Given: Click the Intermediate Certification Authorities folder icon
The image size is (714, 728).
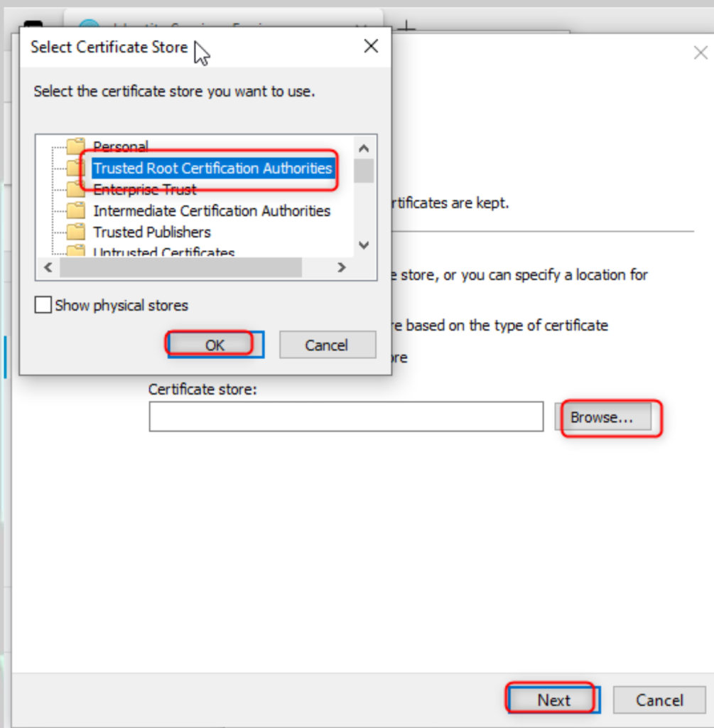Looking at the screenshot, I should click(x=75, y=210).
